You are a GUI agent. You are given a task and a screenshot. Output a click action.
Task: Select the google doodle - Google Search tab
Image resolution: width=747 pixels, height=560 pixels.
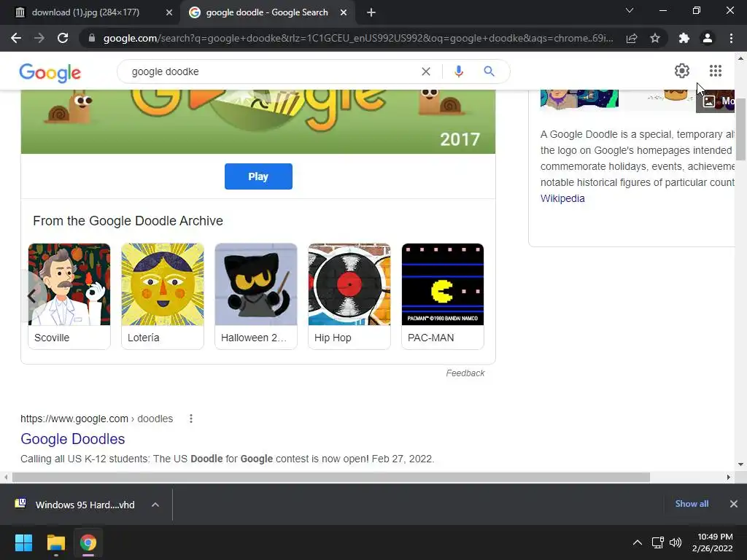(x=267, y=12)
